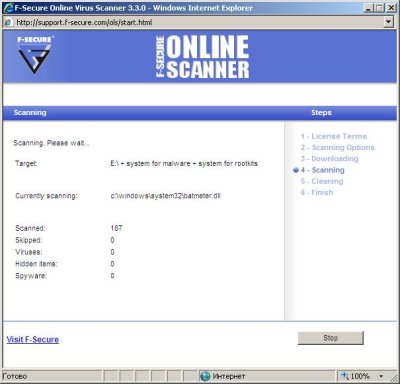Open the Visit F-Secure link
This screenshot has width=400, height=384.
33,339
